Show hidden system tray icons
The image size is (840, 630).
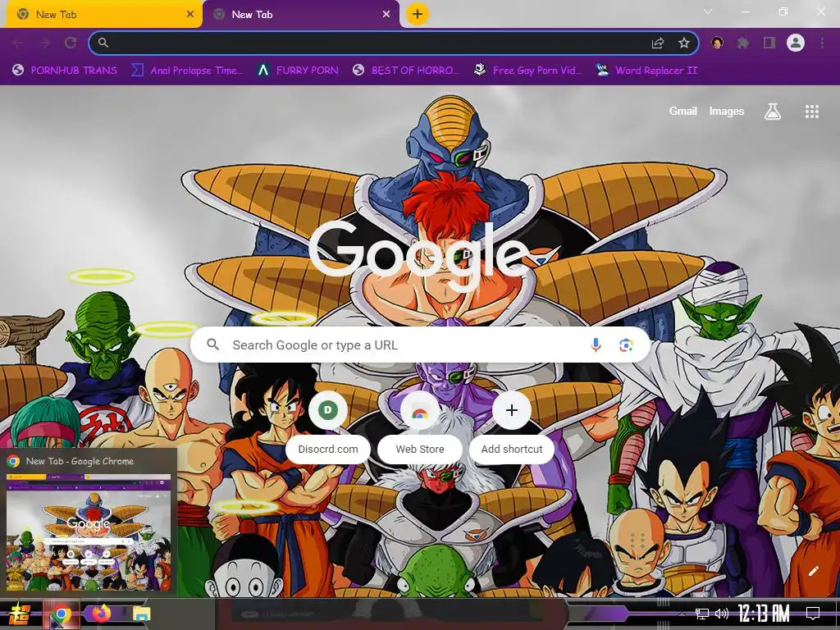pyautogui.click(x=682, y=614)
